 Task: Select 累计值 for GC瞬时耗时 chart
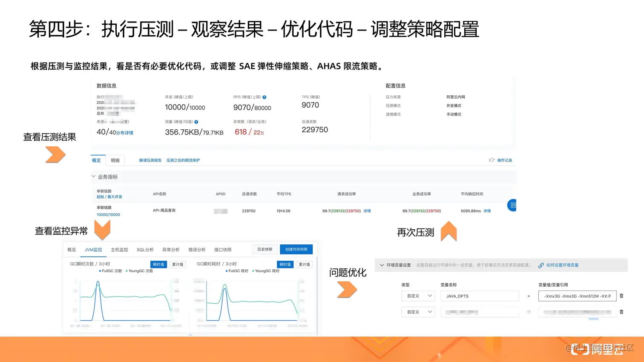pos(304,264)
